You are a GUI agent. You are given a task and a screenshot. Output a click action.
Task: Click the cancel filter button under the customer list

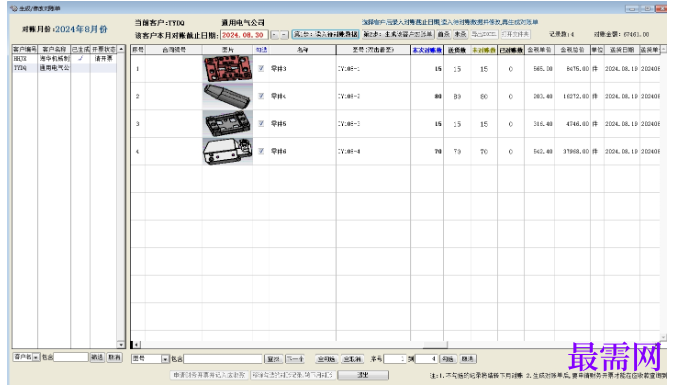tap(114, 357)
